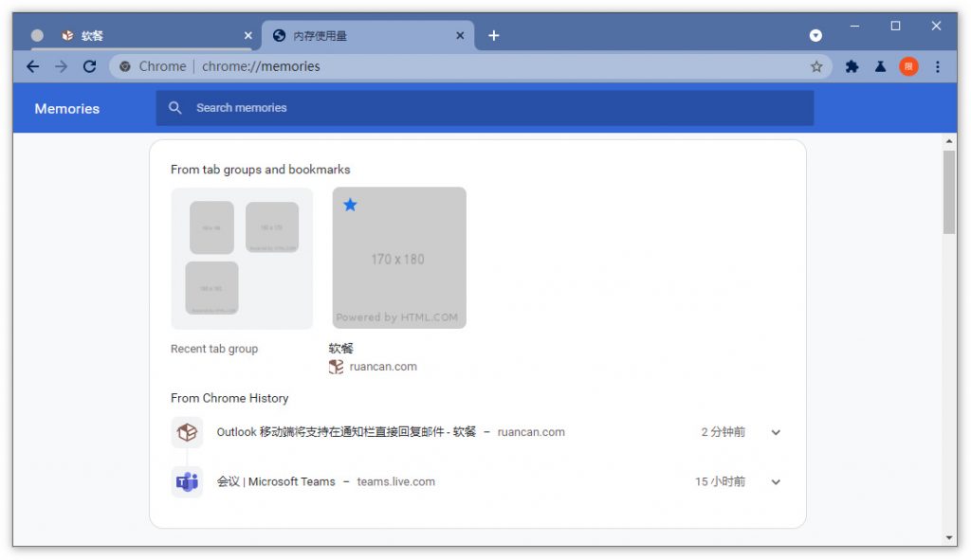Open the Extensions puzzle icon
The image size is (971, 560).
point(852,66)
